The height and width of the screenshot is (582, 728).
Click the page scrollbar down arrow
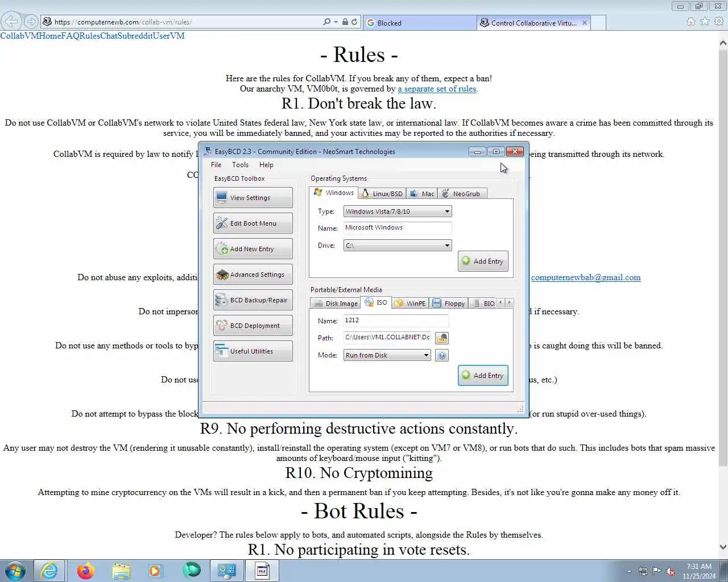723,547
